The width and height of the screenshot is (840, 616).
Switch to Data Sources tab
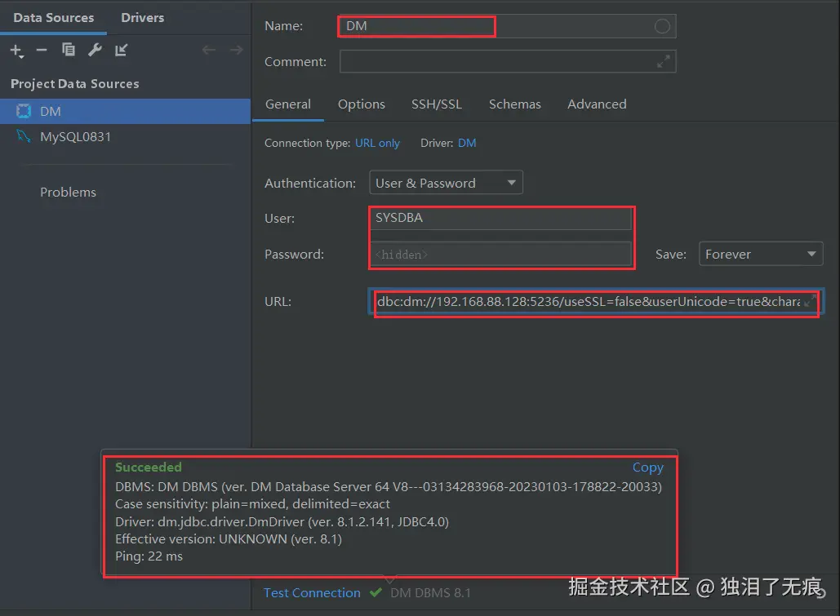pyautogui.click(x=54, y=18)
